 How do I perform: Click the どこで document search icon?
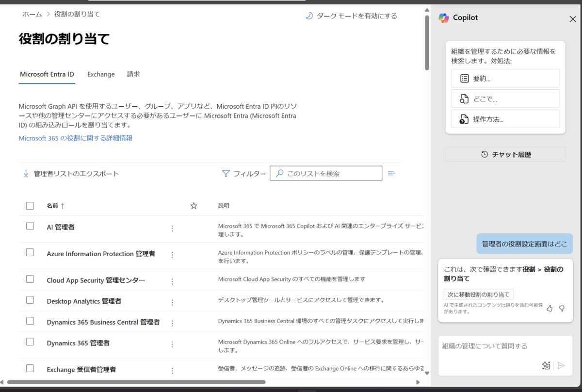(464, 98)
